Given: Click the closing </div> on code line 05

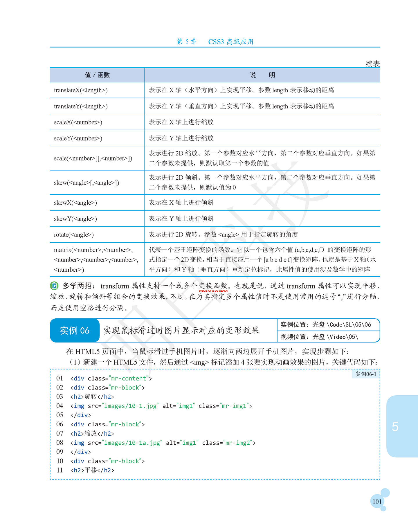Looking at the screenshot, I should [81, 415].
